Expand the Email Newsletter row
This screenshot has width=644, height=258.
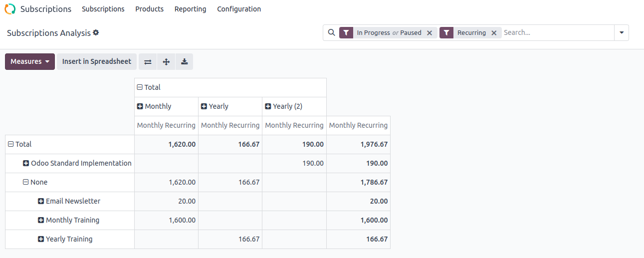[41, 201]
